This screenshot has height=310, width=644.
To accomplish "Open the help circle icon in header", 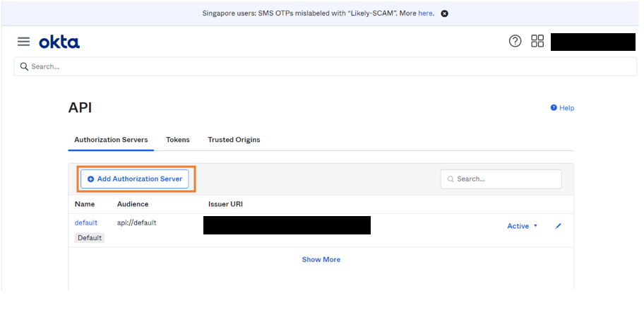I will pos(515,42).
